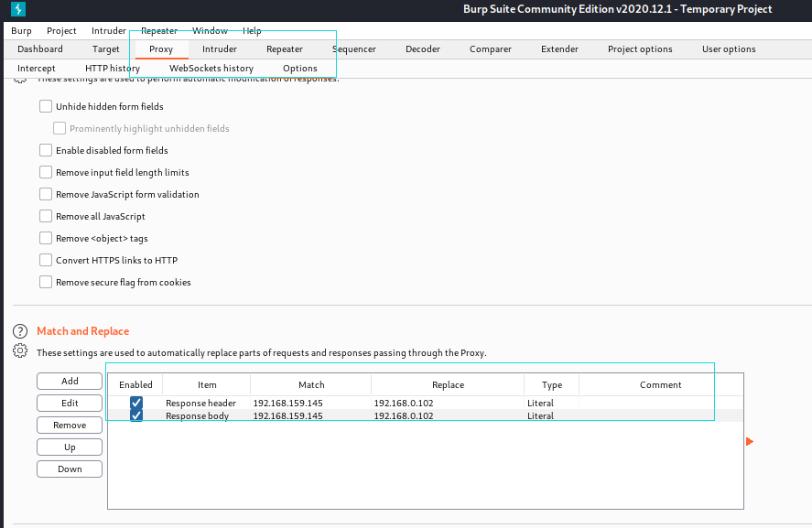Check the Remove all JavaScript box

[46, 216]
